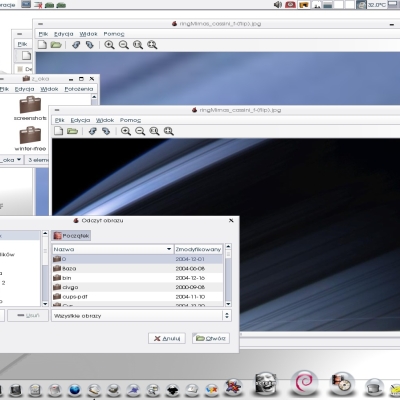This screenshot has width=400, height=400.
Task: Click Zoom to fit magnifier in back image viewer
Action: (152, 45)
